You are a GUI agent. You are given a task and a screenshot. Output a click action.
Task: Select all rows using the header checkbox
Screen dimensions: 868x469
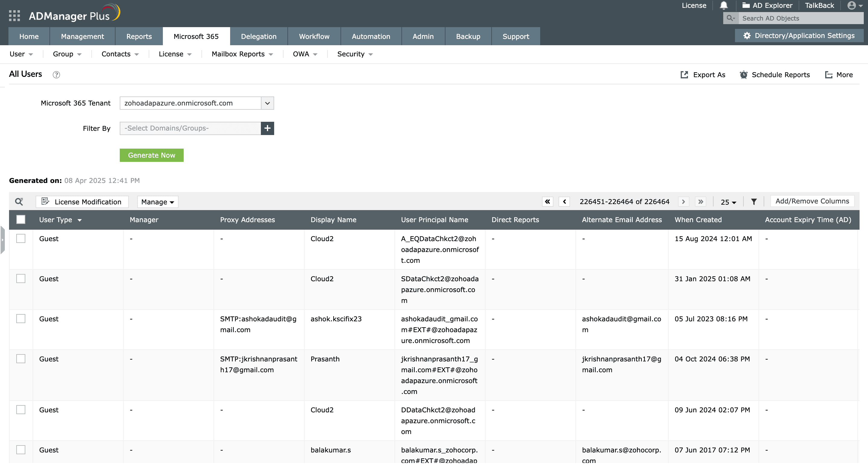click(21, 219)
